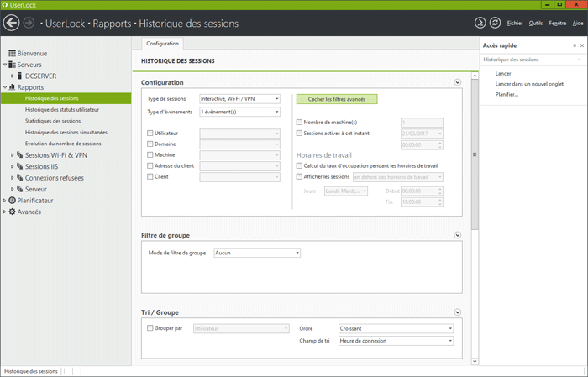Enable the Machine filter checkbox
588x377 pixels.
150,154
